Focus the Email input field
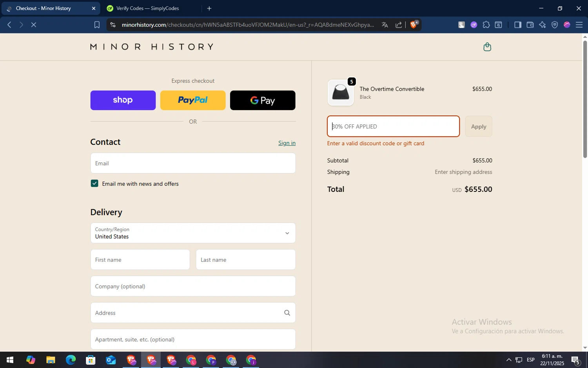 point(193,163)
